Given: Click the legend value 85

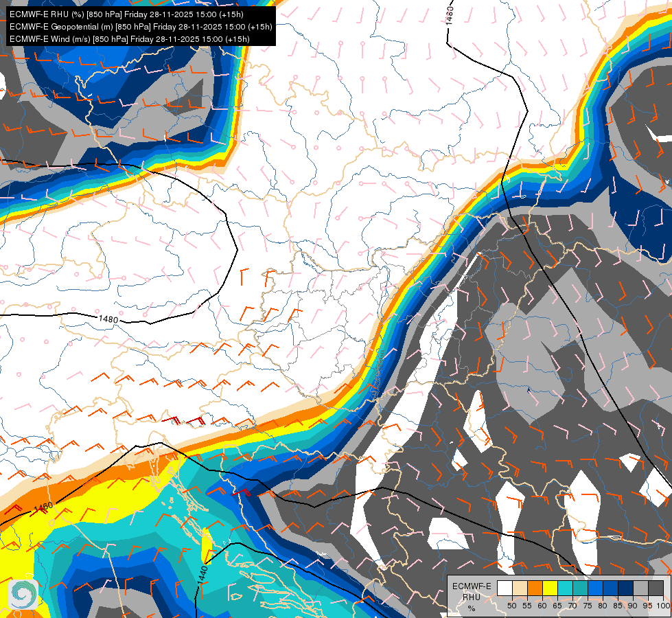Looking at the screenshot, I should [618, 606].
